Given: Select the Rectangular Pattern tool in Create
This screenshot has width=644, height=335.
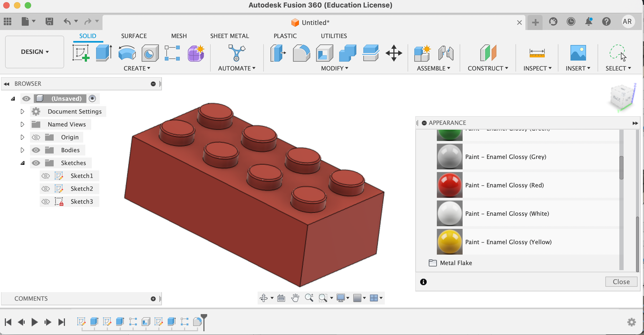Looking at the screenshot, I should (172, 53).
